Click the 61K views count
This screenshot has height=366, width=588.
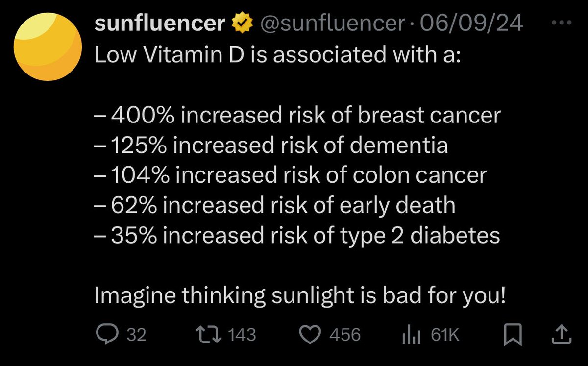(x=445, y=335)
